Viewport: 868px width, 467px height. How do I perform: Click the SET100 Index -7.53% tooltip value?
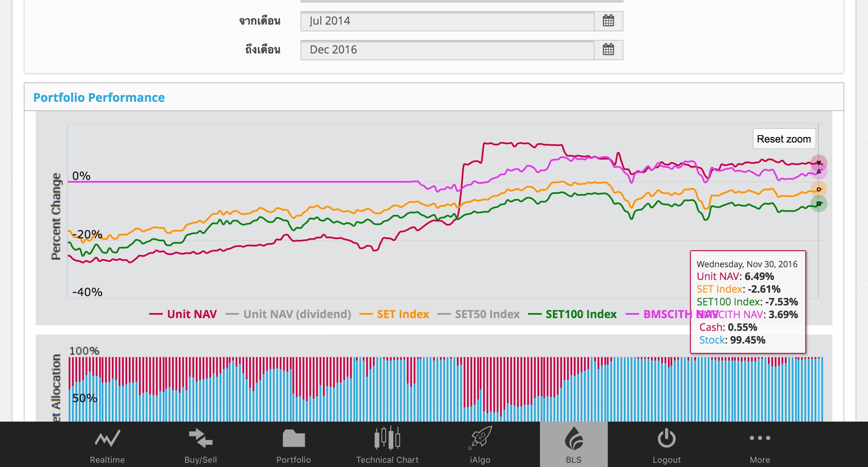782,302
